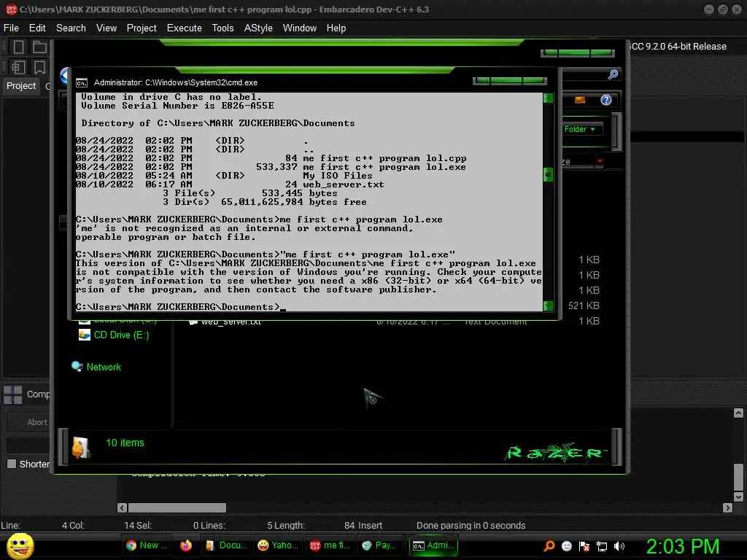The height and width of the screenshot is (560, 747).
Task: Click the cmd prompt at the blinking cursor
Action: tap(284, 308)
